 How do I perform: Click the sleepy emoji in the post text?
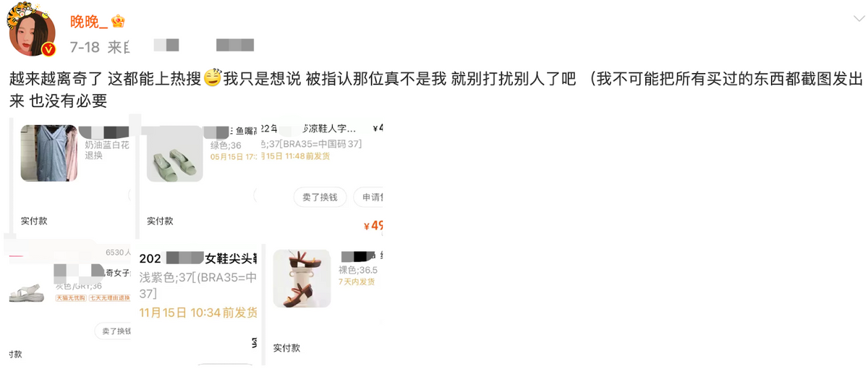pyautogui.click(x=213, y=78)
